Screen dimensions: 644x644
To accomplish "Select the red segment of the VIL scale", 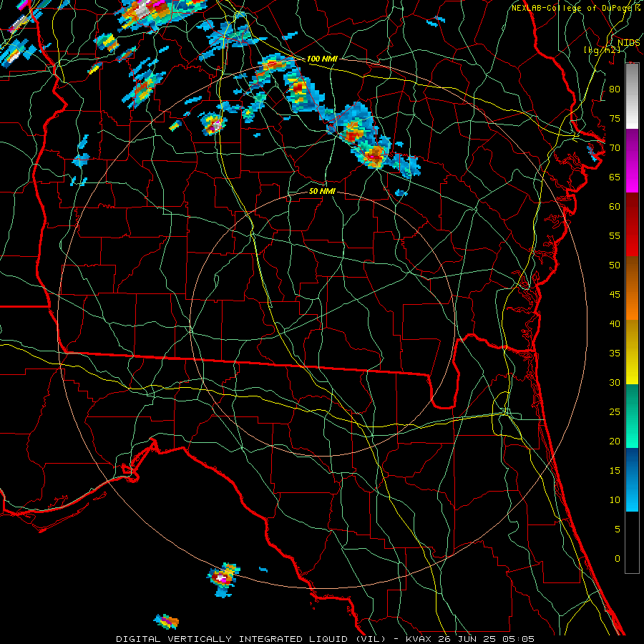I will pyautogui.click(x=632, y=225).
